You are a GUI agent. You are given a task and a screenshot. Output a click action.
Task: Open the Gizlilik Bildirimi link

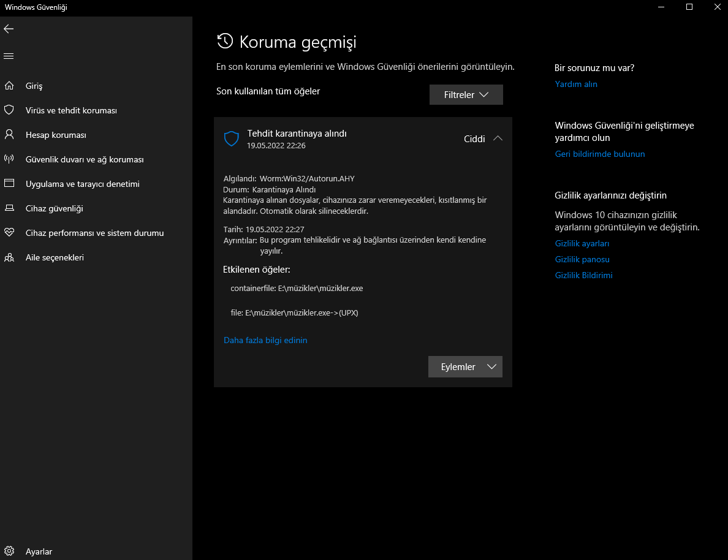583,275
